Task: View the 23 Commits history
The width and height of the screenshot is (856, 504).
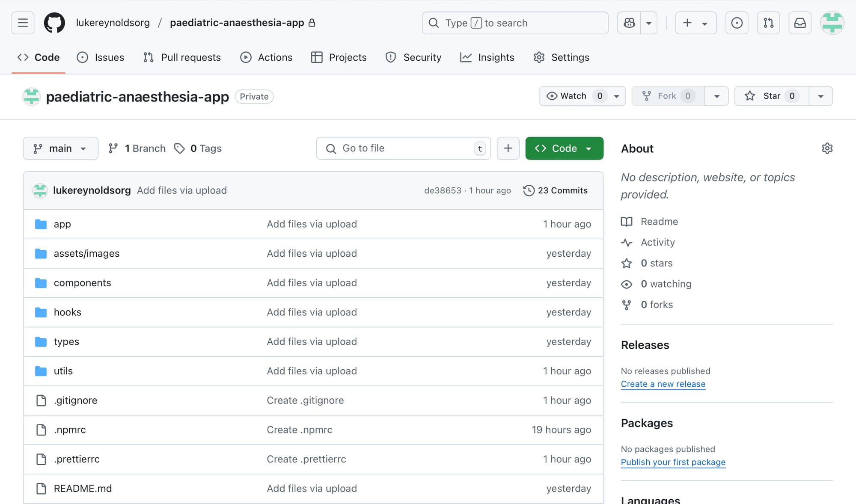Action: [556, 190]
